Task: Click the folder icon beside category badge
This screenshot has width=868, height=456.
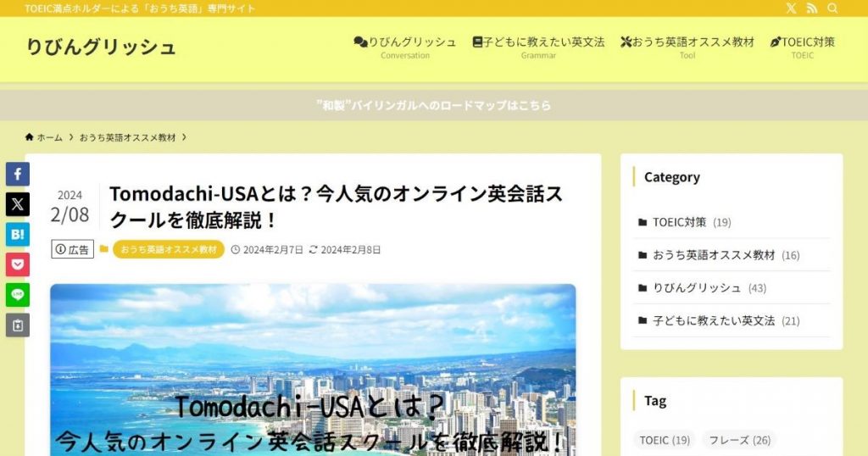Action: (x=104, y=249)
